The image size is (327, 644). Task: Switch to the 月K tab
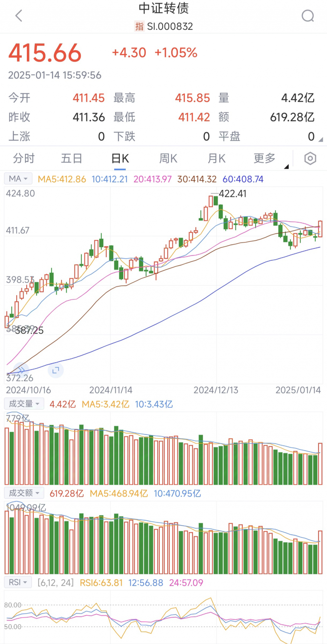point(217,158)
